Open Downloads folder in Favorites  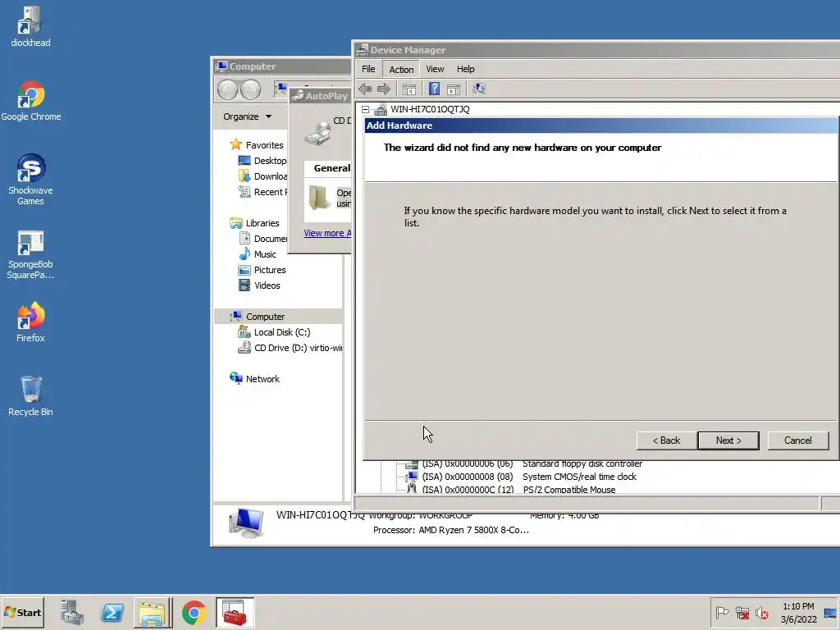click(x=262, y=176)
